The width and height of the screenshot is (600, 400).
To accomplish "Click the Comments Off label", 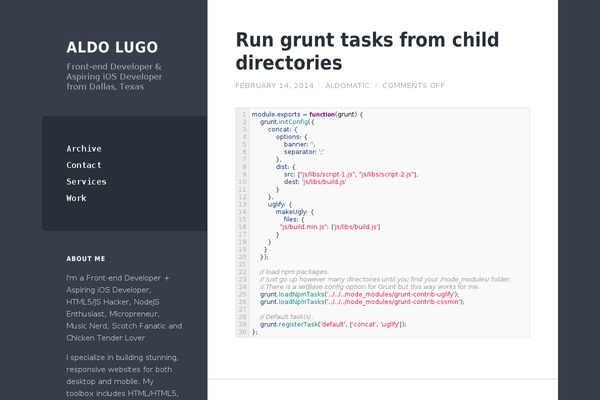I will [x=413, y=86].
